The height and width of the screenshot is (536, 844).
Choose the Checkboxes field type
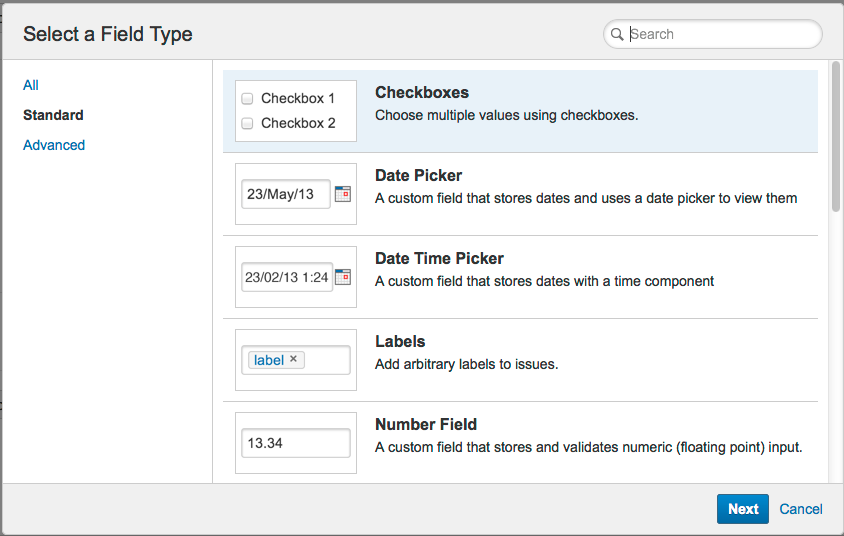pos(421,93)
